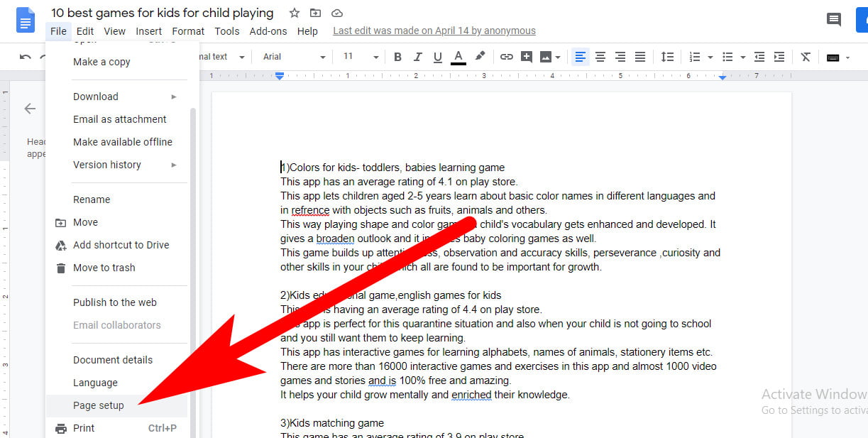Screen dimensions: 868x438
Task: Select Email as attachment
Action: [x=116, y=119]
